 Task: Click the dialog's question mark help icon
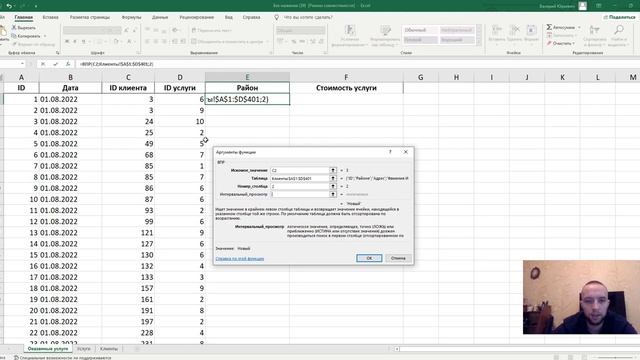tap(390, 152)
